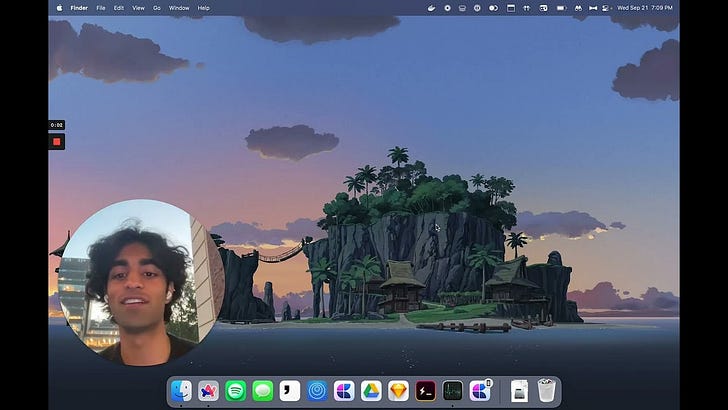The width and height of the screenshot is (728, 410).
Task: Open the File menu
Action: click(101, 8)
